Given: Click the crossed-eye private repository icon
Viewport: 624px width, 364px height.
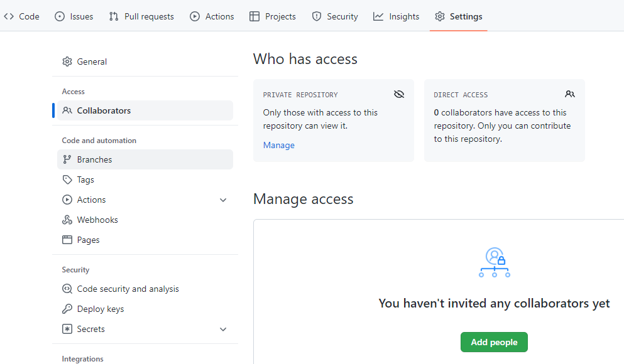Looking at the screenshot, I should pos(399,94).
